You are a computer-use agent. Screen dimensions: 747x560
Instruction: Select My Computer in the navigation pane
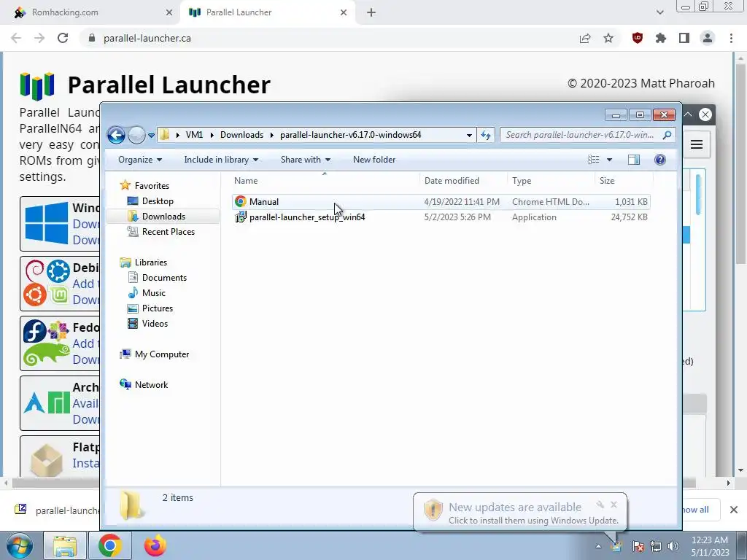pos(161,354)
